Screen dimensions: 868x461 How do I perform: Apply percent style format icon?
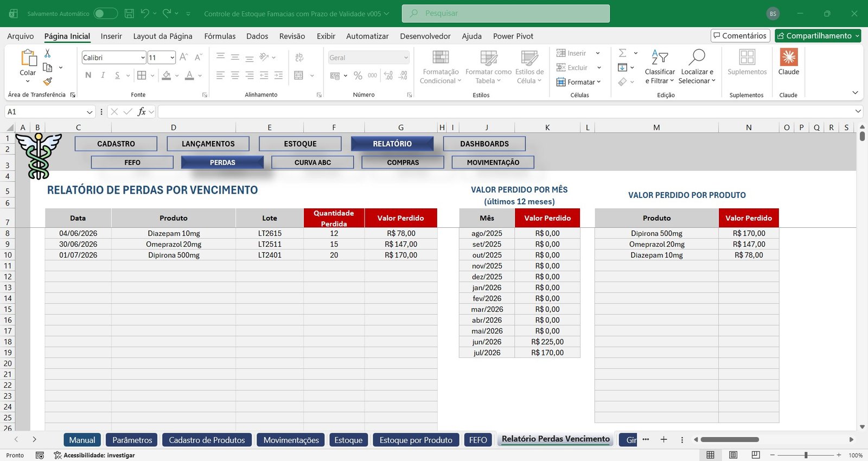pyautogui.click(x=358, y=75)
